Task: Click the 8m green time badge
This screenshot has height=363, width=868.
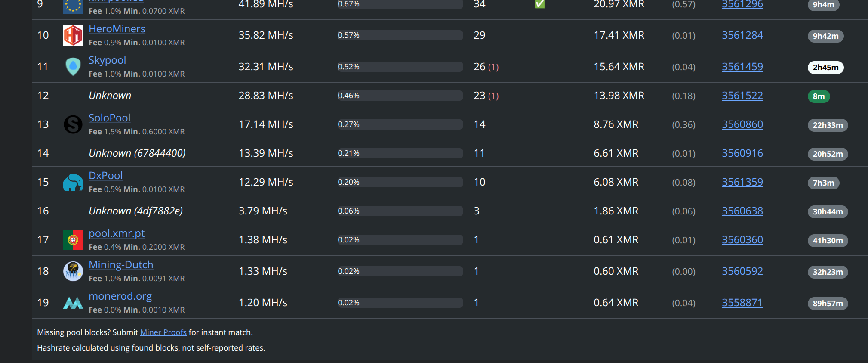Action: coord(819,96)
